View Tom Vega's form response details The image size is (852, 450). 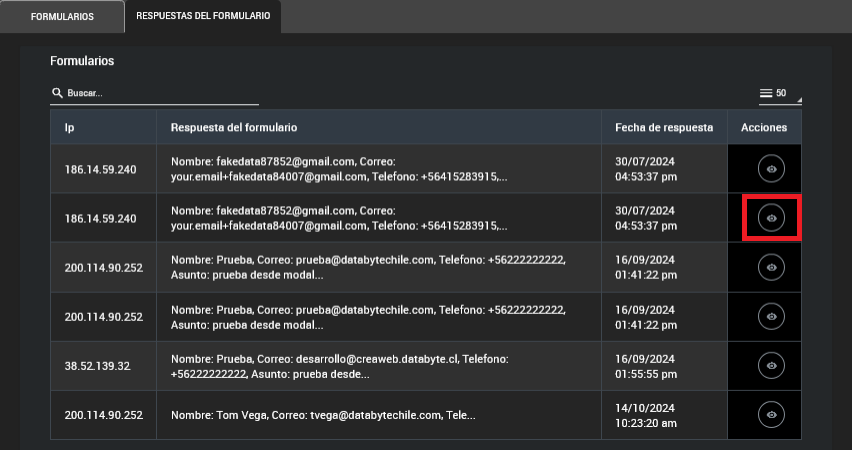(x=770, y=414)
